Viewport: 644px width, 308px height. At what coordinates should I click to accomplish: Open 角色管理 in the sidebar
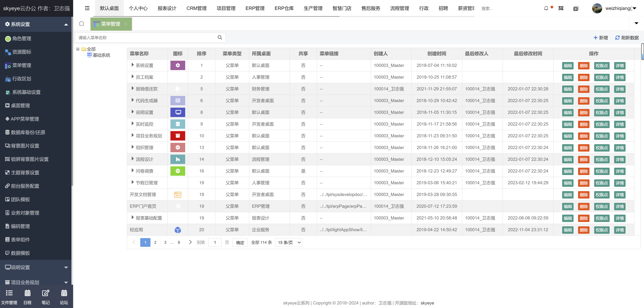click(x=22, y=38)
